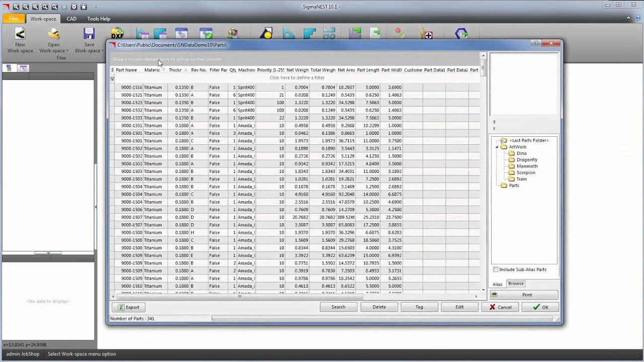Image resolution: width=644 pixels, height=362 pixels.
Task: Select the Scorpion folder in tree
Action: (526, 172)
